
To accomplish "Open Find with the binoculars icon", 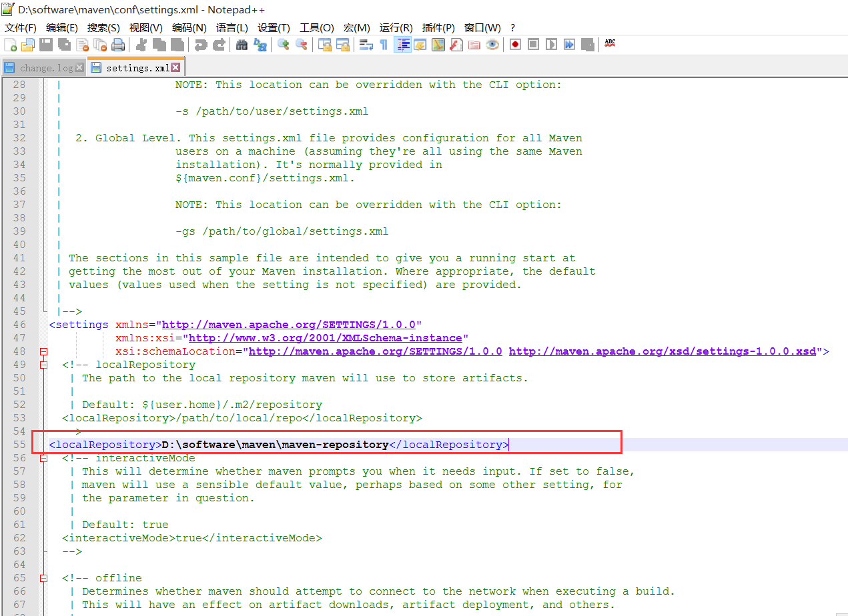I will tap(242, 45).
